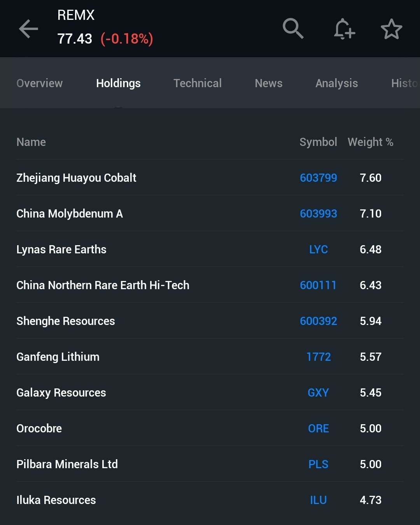Switch to the Overview tab
This screenshot has height=525, width=420.
(x=40, y=83)
